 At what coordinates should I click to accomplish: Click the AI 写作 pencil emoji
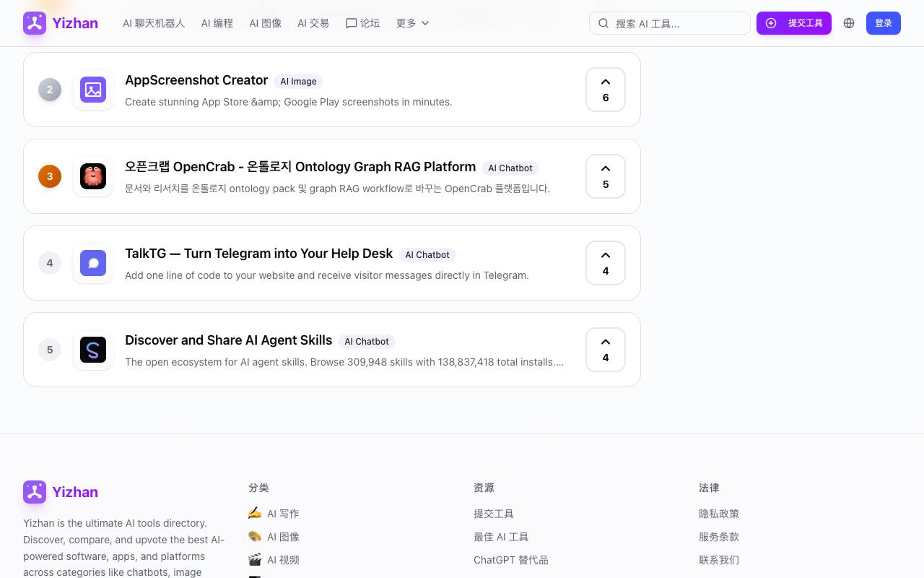coord(255,513)
